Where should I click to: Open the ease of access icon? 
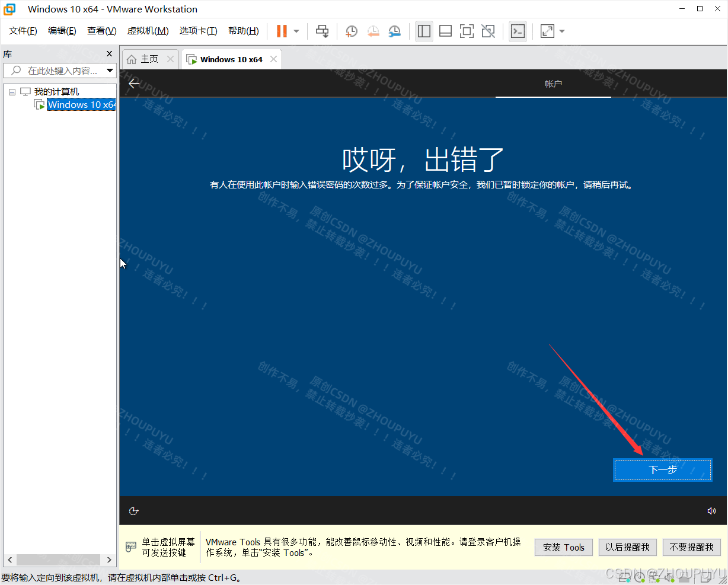coord(134,511)
